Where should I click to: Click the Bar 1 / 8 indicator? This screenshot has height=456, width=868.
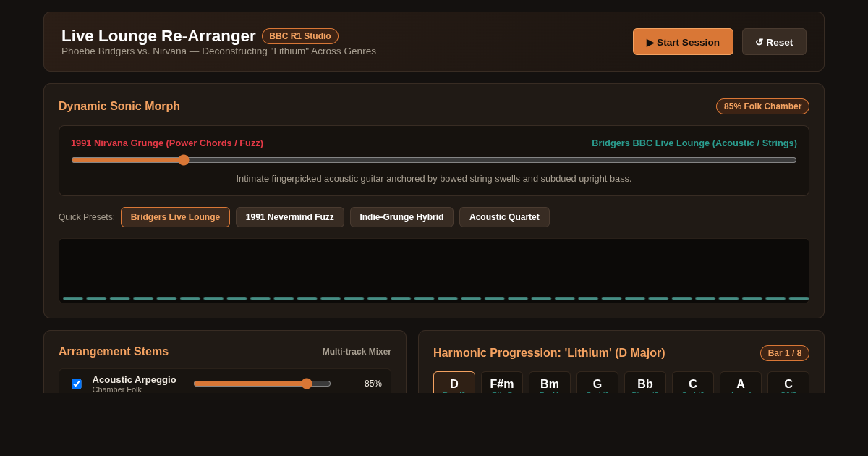785,353
